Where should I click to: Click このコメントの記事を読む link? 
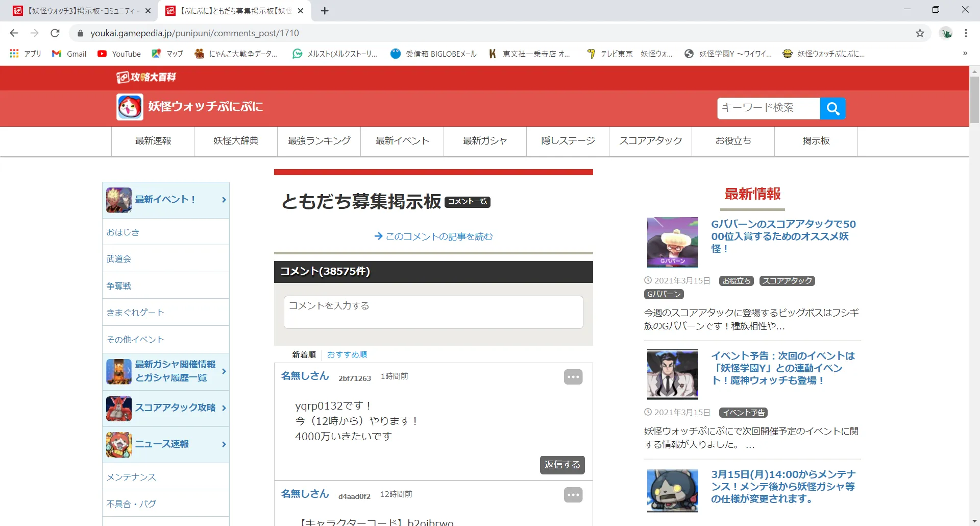click(433, 236)
